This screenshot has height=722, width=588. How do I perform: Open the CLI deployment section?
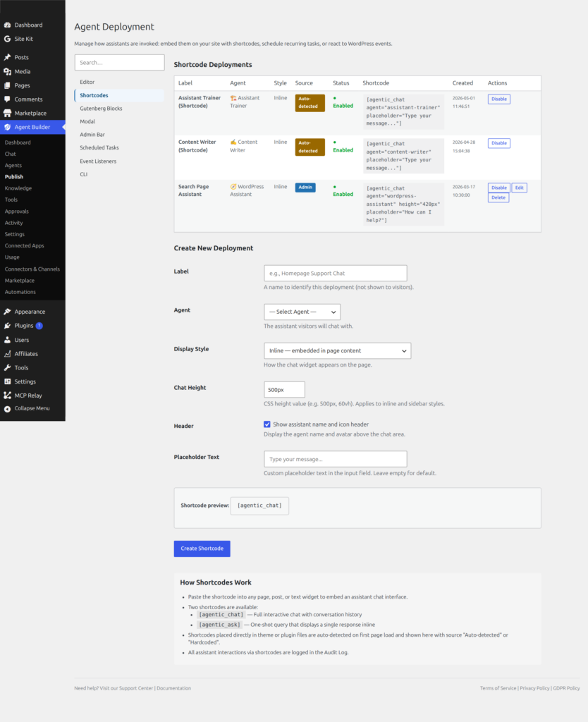[83, 174]
